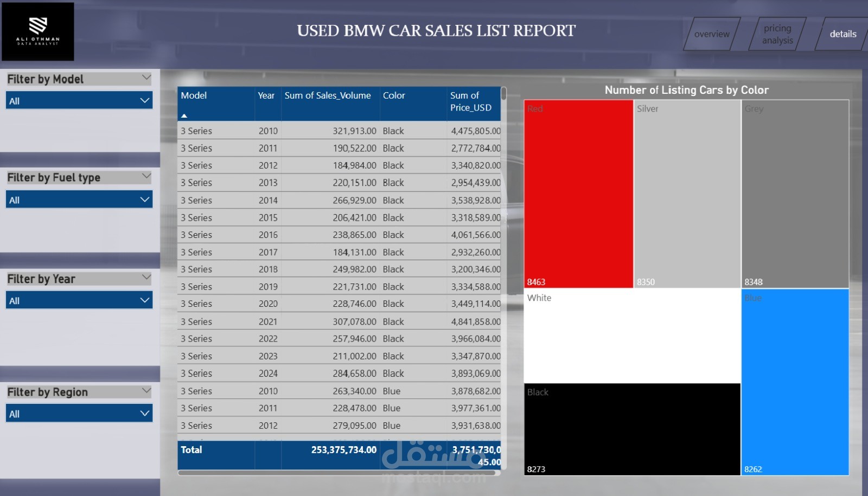The height and width of the screenshot is (496, 868).
Task: Click the table's horizontal scrollbar
Action: [x=336, y=473]
